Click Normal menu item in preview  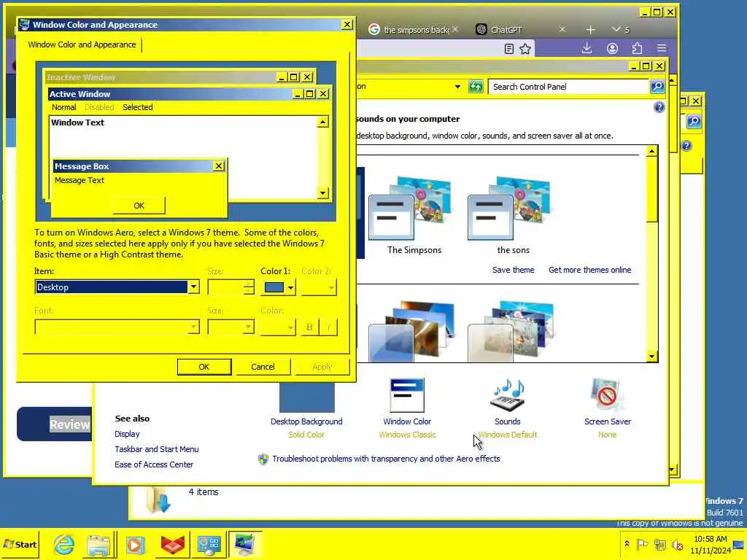click(64, 107)
